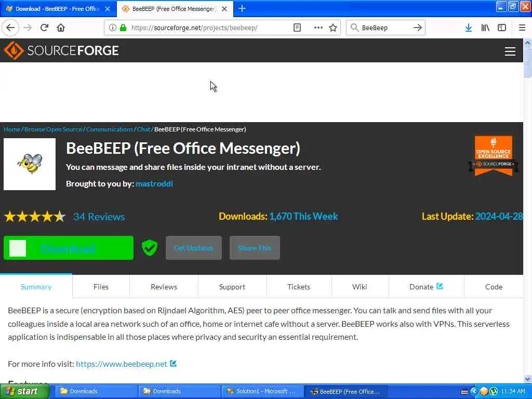This screenshot has height=399, width=532.
Task: Click the BeeBEEP bee project icon
Action: tap(30, 164)
